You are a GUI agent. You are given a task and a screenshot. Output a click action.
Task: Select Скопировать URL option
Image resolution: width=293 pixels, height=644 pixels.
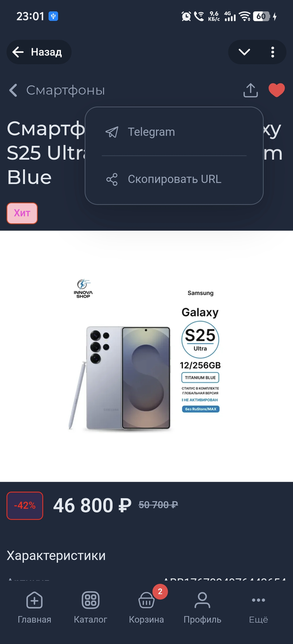174,179
